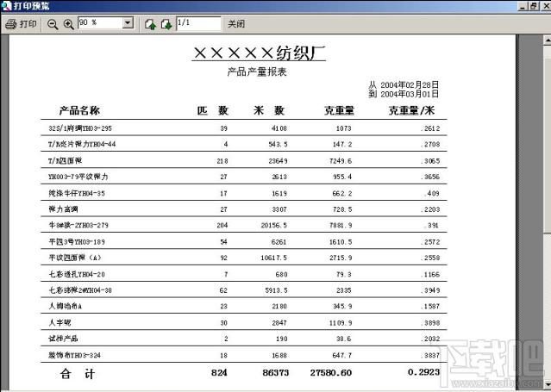Click piece count 218

pyautogui.click(x=222, y=161)
